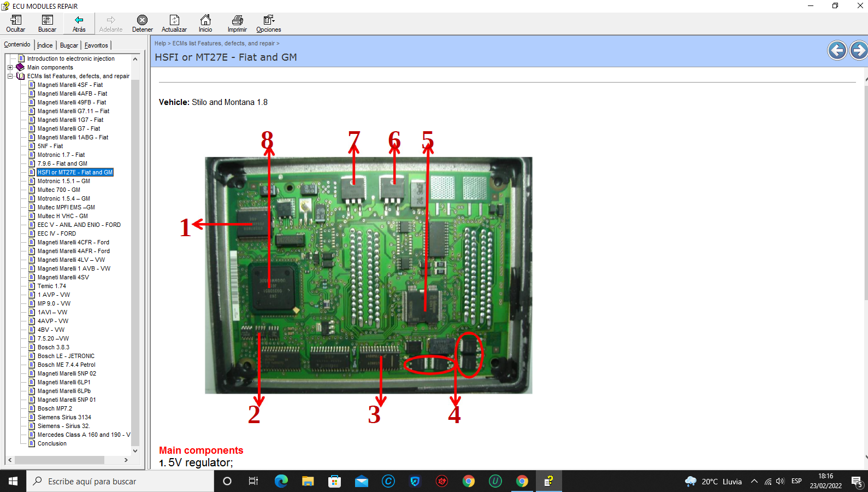Switch to the Índice tab
Screen dimensions: 868x492
click(45, 45)
